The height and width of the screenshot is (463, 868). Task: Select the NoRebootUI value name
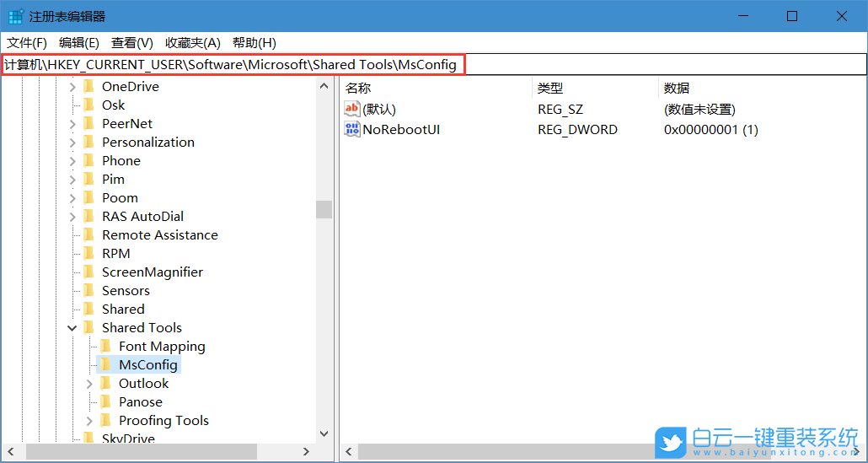click(401, 130)
